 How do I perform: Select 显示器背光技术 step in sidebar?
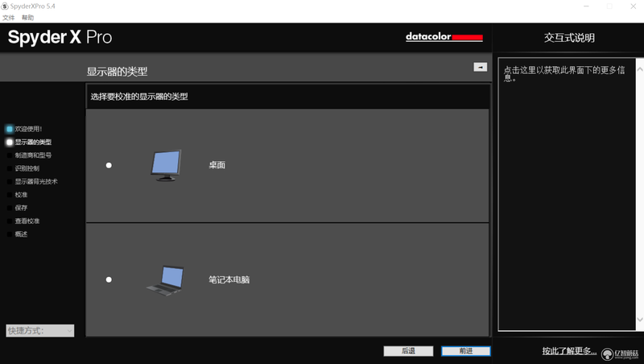36,181
